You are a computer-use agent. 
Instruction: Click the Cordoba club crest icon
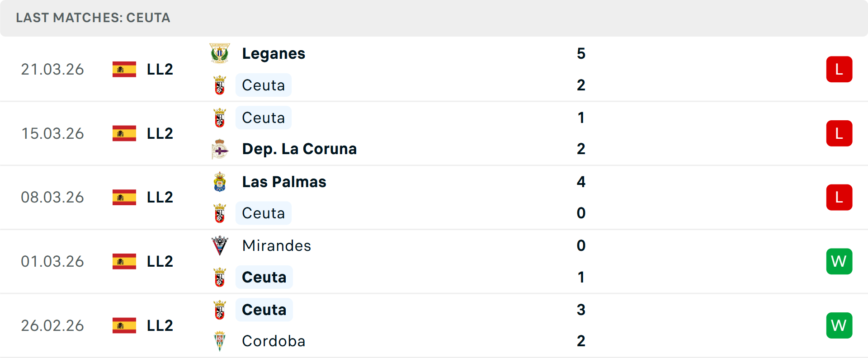[220, 341]
